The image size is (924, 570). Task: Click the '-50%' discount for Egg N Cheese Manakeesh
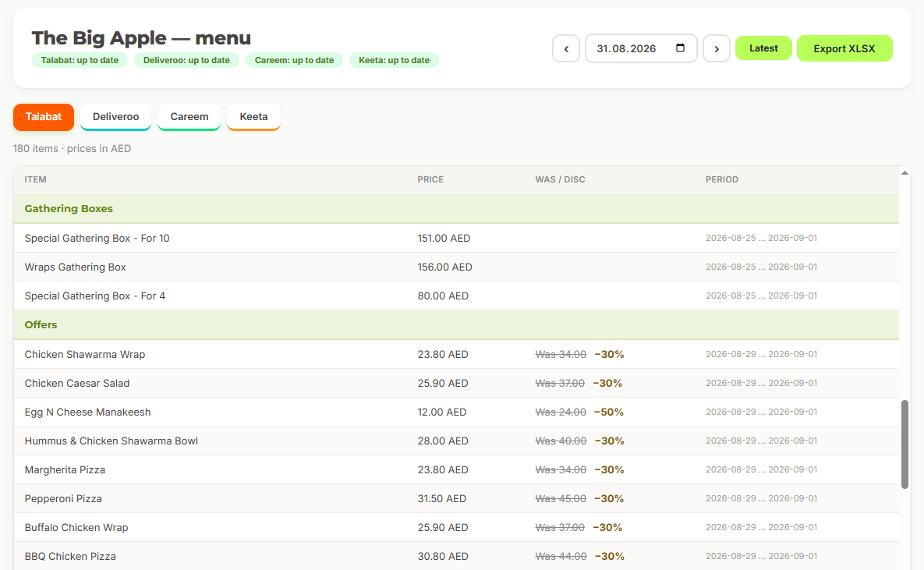609,412
